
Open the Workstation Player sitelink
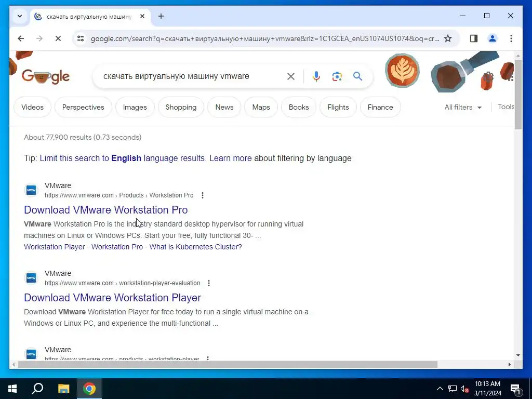click(54, 247)
